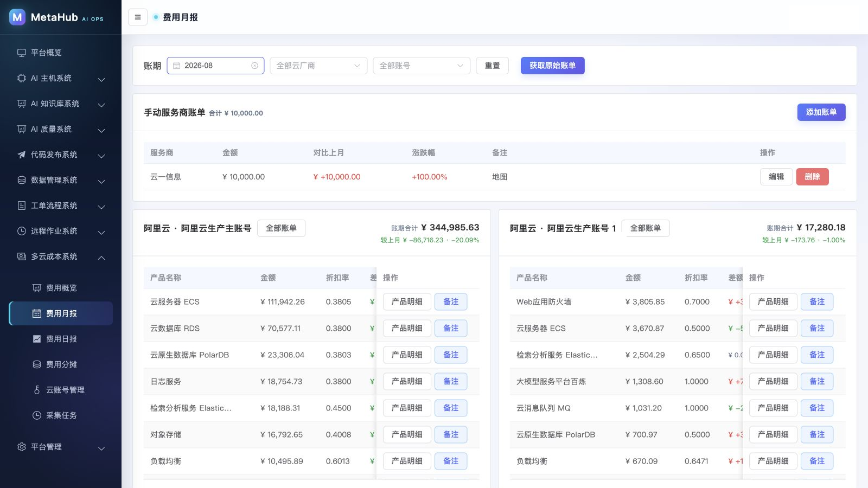Viewport: 868px width, 488px height.
Task: Clear the 账期 date with the clear icon
Action: coord(254,66)
